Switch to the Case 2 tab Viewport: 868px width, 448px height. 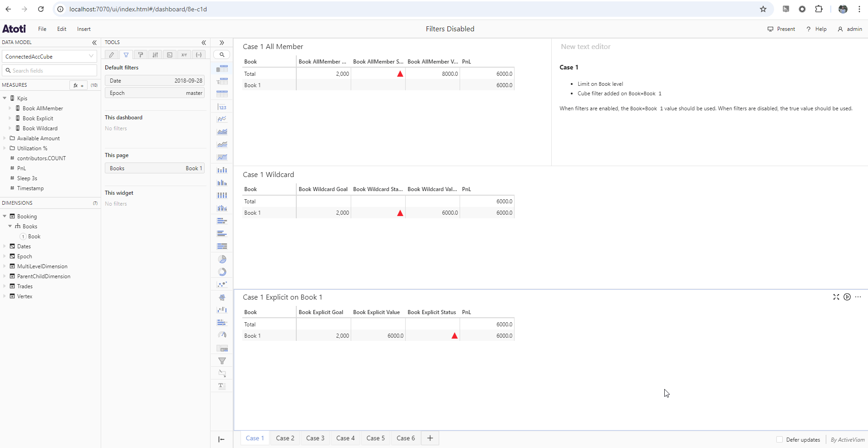[x=285, y=438]
